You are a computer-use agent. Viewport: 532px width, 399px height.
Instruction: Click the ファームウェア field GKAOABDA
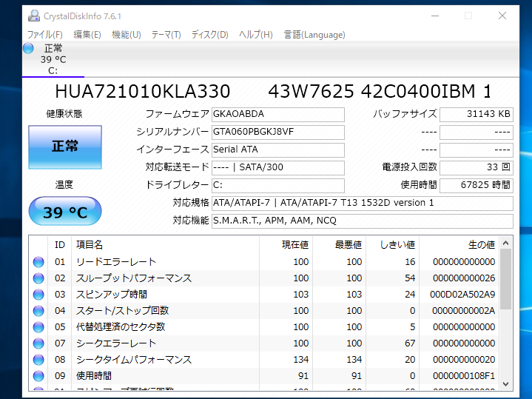coord(278,114)
